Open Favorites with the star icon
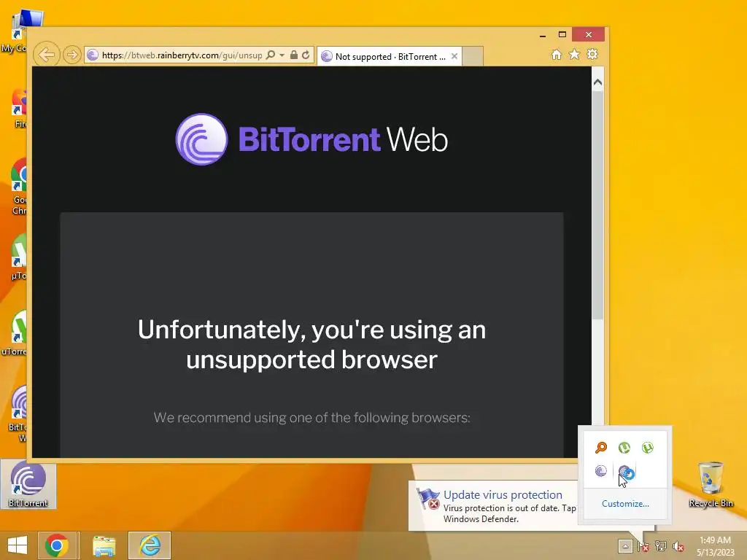 (575, 55)
